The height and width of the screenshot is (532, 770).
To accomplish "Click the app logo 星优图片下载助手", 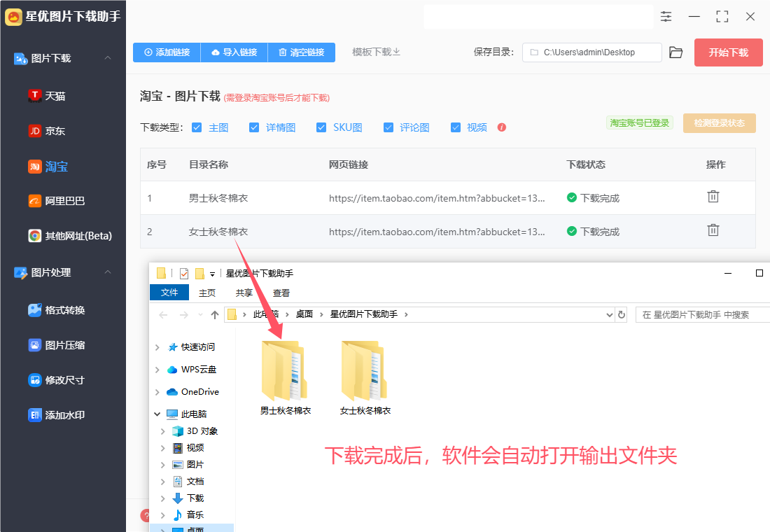I will coord(14,17).
